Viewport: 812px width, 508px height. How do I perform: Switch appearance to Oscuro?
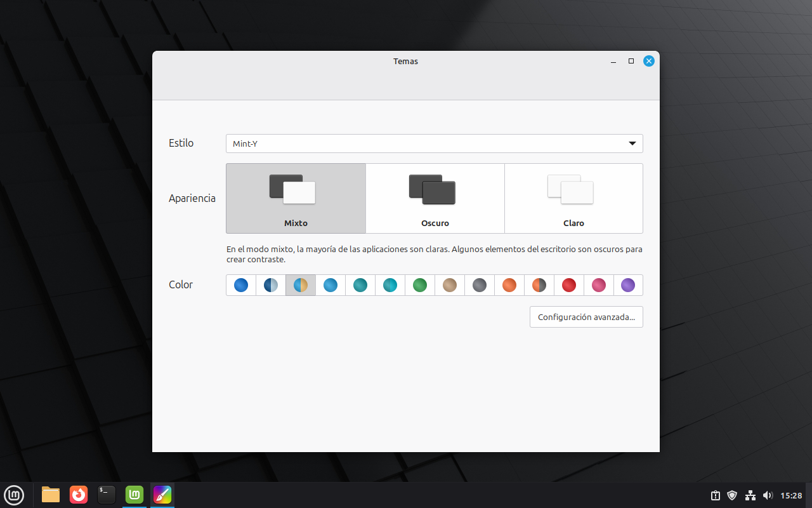coord(435,198)
